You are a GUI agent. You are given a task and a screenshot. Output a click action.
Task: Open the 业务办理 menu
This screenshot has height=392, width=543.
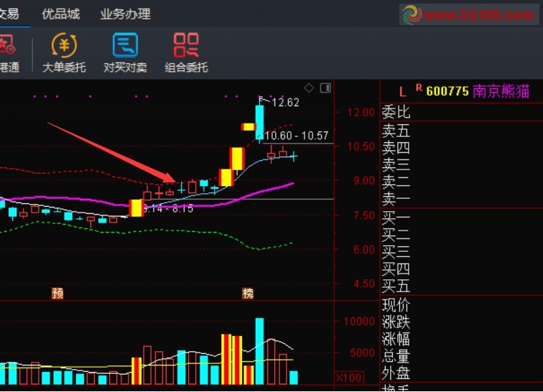[125, 14]
